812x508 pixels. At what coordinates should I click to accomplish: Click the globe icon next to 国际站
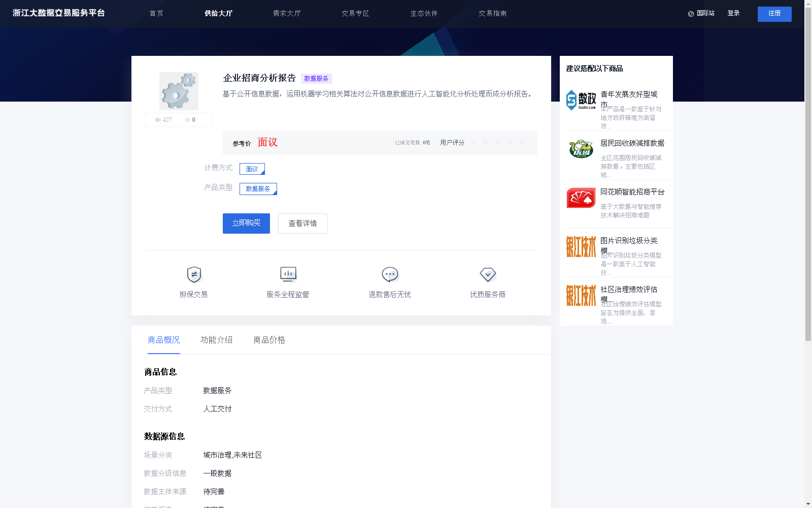(x=691, y=14)
